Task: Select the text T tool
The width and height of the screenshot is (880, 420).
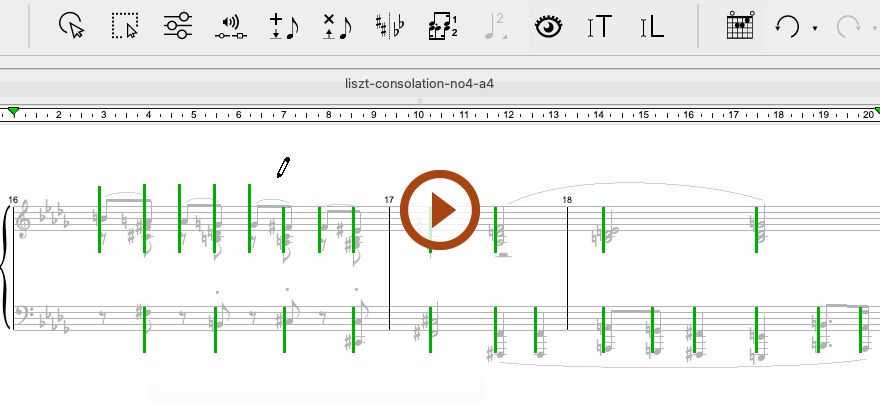Action: tap(599, 27)
